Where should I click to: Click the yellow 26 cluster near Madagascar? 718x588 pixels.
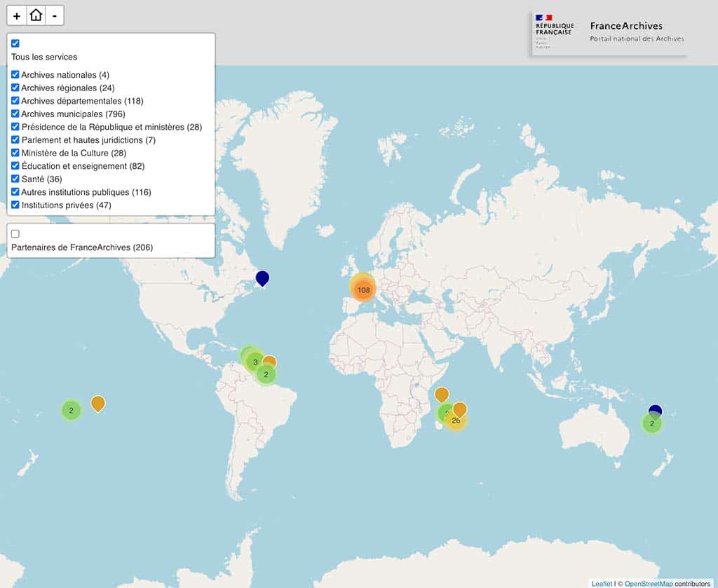click(456, 421)
